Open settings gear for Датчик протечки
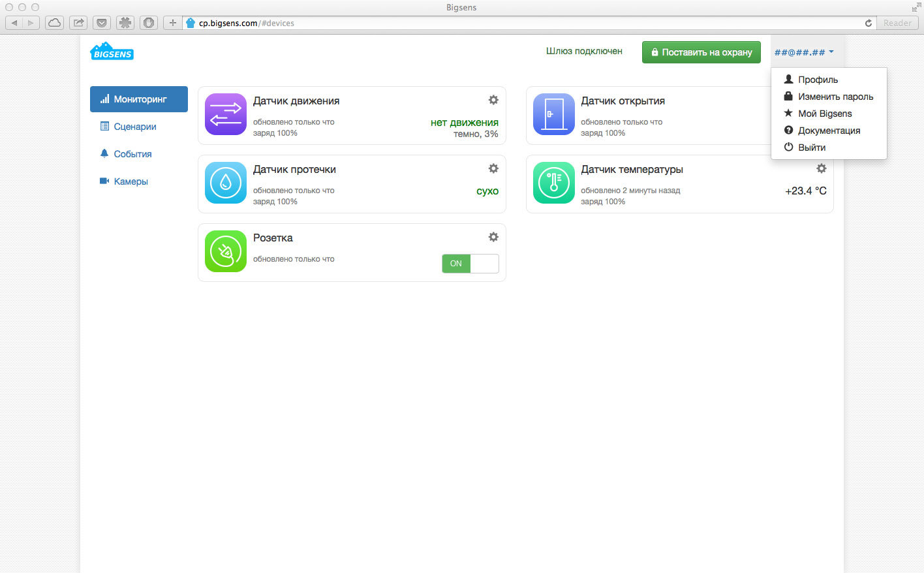The width and height of the screenshot is (924, 573). [x=493, y=168]
